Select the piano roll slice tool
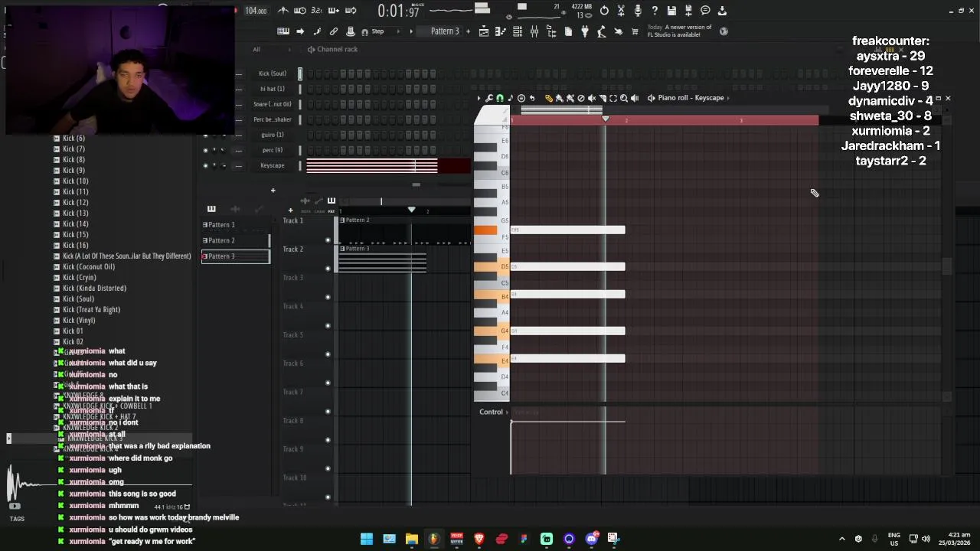980x551 pixels. tap(603, 98)
